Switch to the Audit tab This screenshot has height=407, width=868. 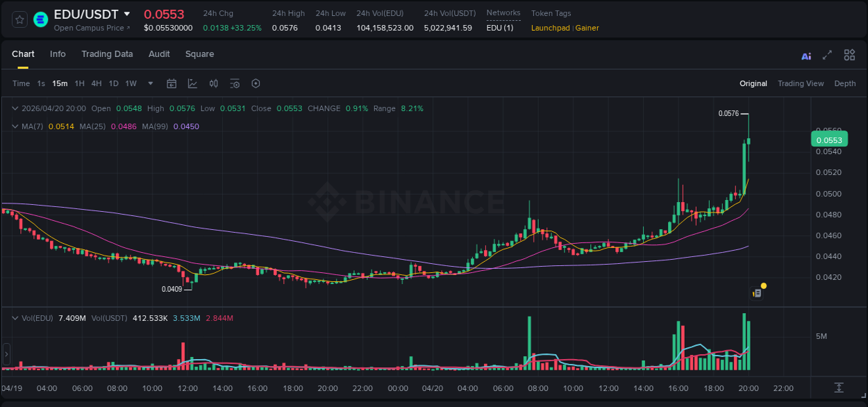159,54
